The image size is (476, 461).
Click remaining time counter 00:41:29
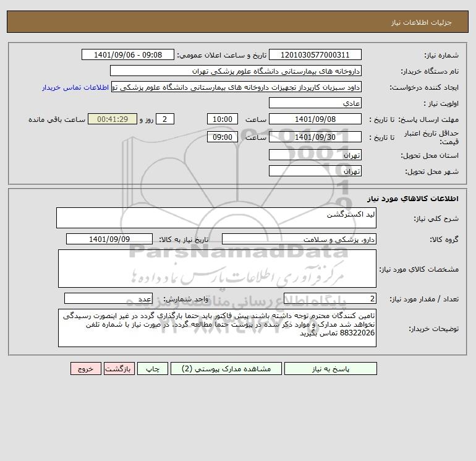[x=113, y=119]
